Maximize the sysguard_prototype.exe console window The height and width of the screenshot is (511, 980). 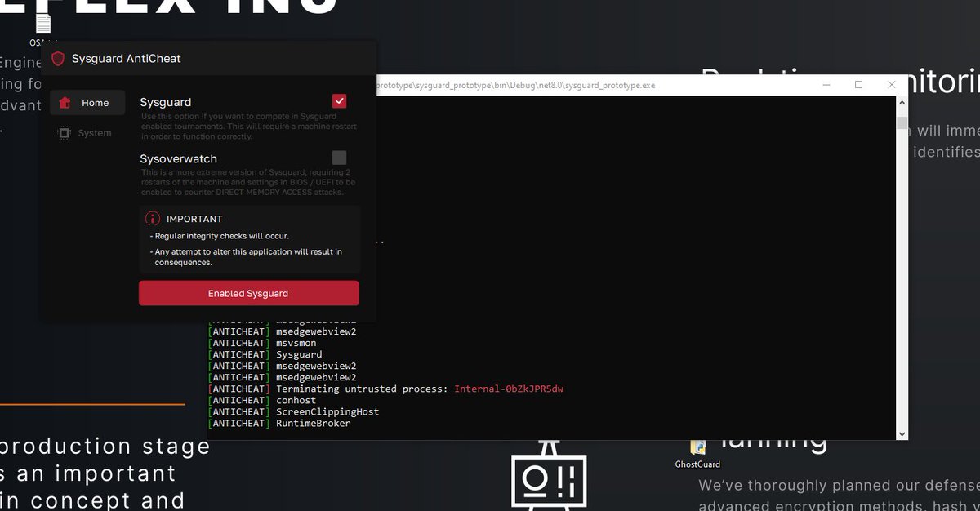tap(858, 85)
